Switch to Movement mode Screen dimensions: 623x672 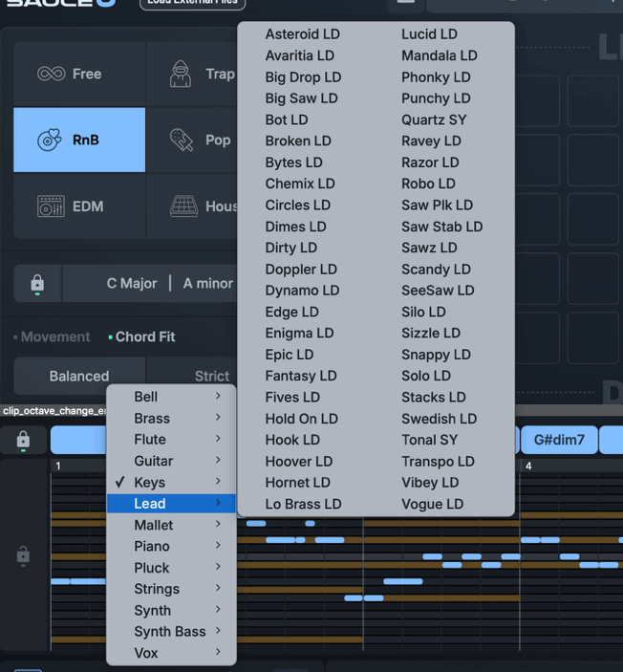point(54,336)
